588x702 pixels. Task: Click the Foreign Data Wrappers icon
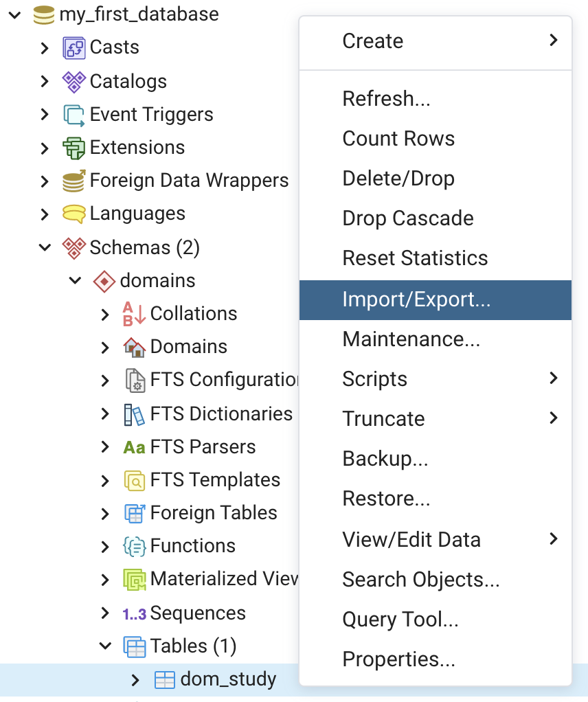coord(73,181)
